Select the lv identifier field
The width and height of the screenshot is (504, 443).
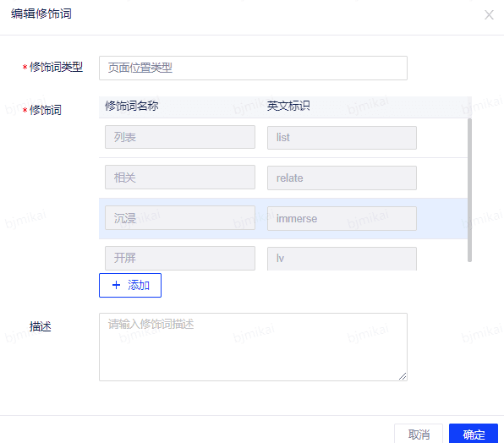pos(342,259)
